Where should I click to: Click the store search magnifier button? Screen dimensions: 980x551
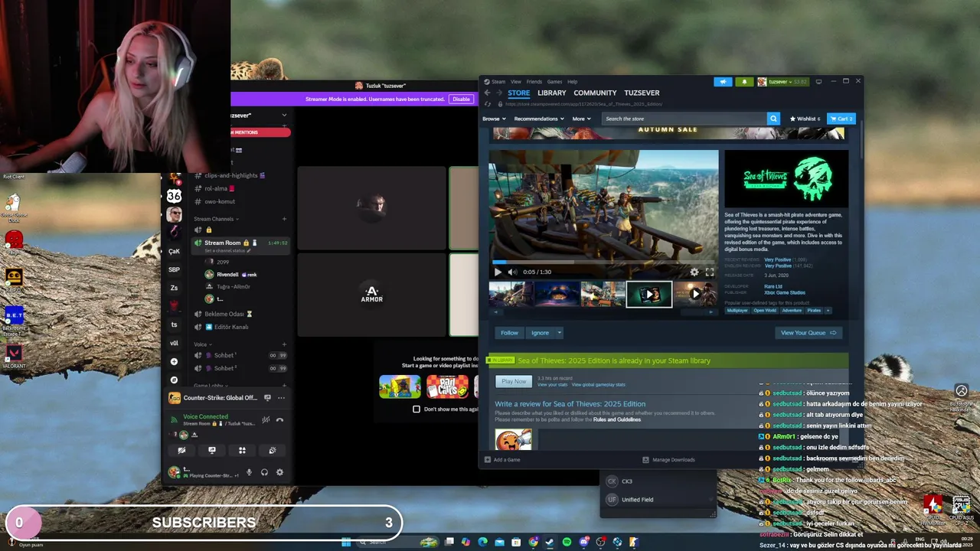(773, 119)
